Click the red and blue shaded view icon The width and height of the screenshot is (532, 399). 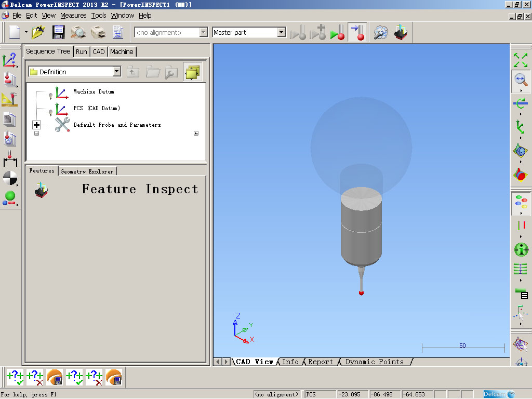(x=520, y=175)
